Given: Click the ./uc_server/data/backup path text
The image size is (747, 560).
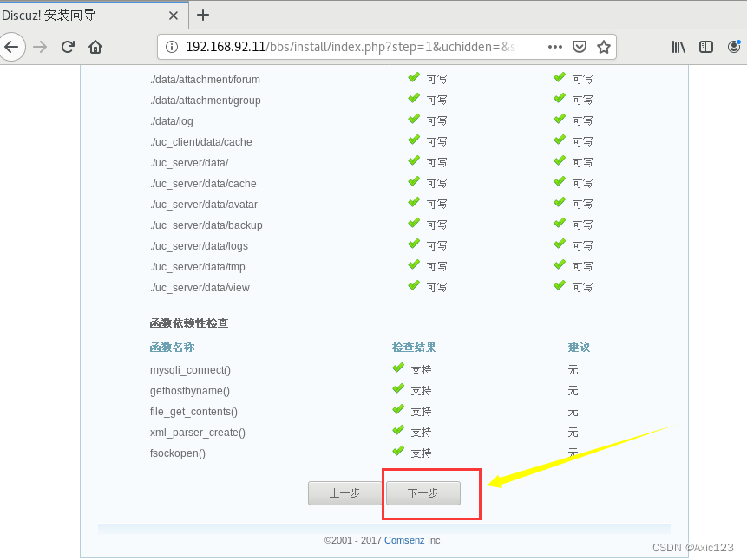Looking at the screenshot, I should point(206,225).
